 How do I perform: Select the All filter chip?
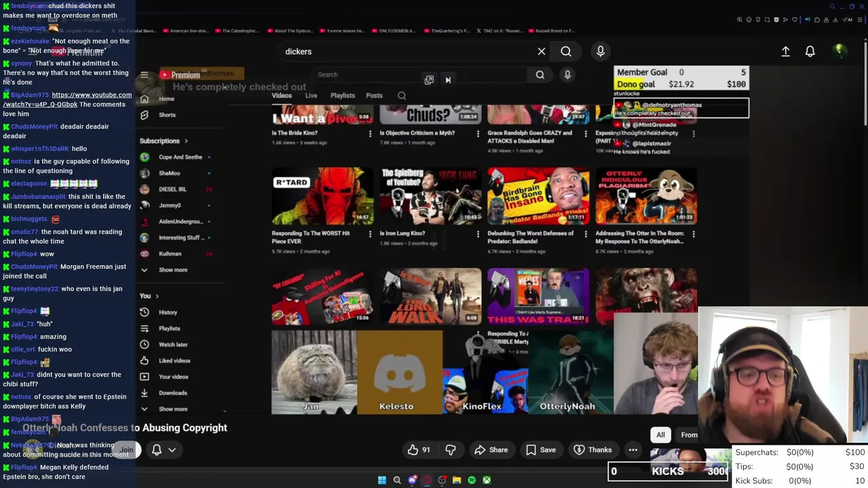click(660, 435)
